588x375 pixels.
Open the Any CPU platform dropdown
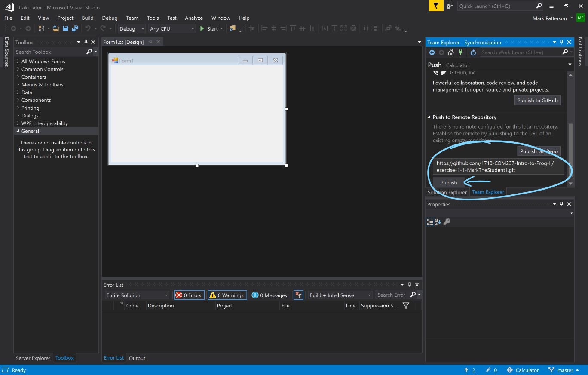(x=172, y=28)
